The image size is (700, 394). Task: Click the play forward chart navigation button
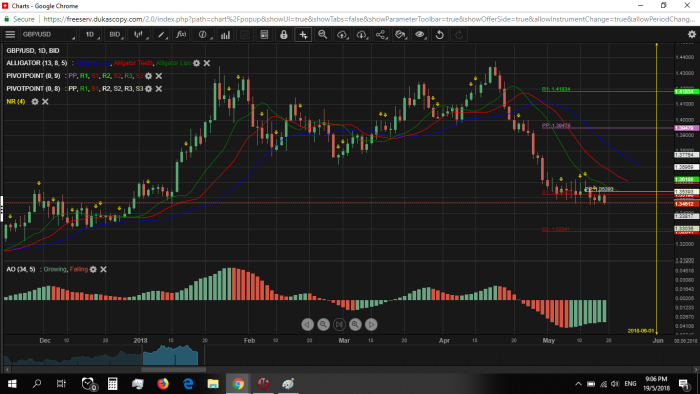pyautogui.click(x=371, y=324)
